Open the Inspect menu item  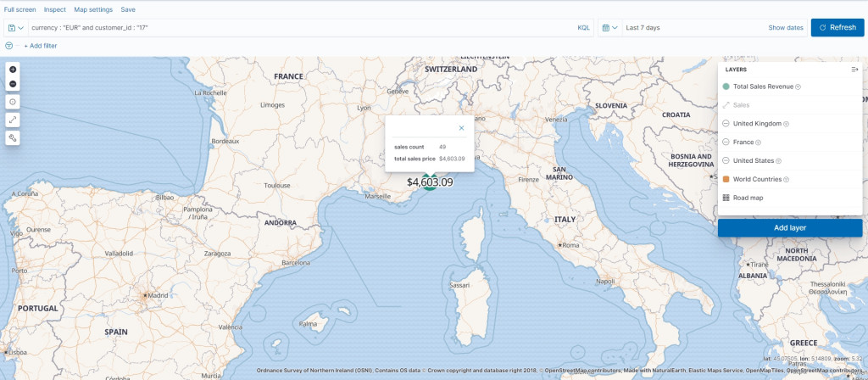click(55, 9)
